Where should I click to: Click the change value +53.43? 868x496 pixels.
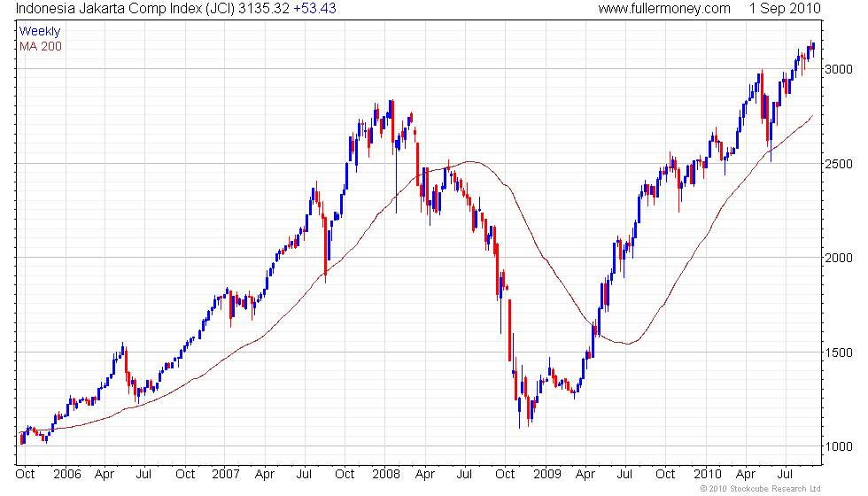tap(314, 8)
